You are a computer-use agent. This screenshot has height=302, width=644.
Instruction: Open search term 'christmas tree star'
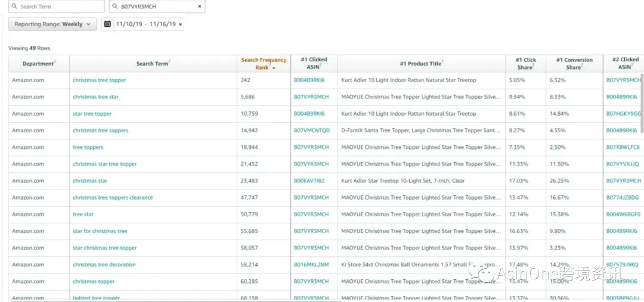95,97
